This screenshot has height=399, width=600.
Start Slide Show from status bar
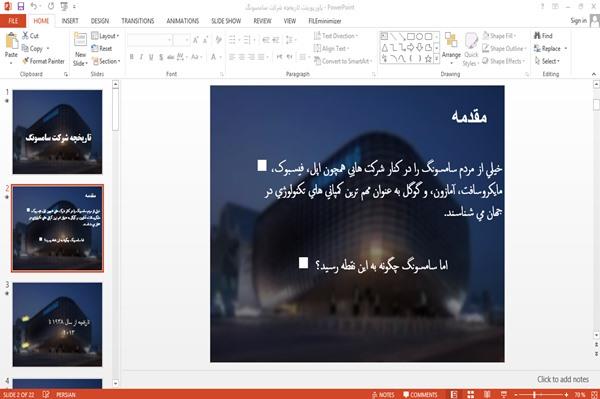[504, 394]
